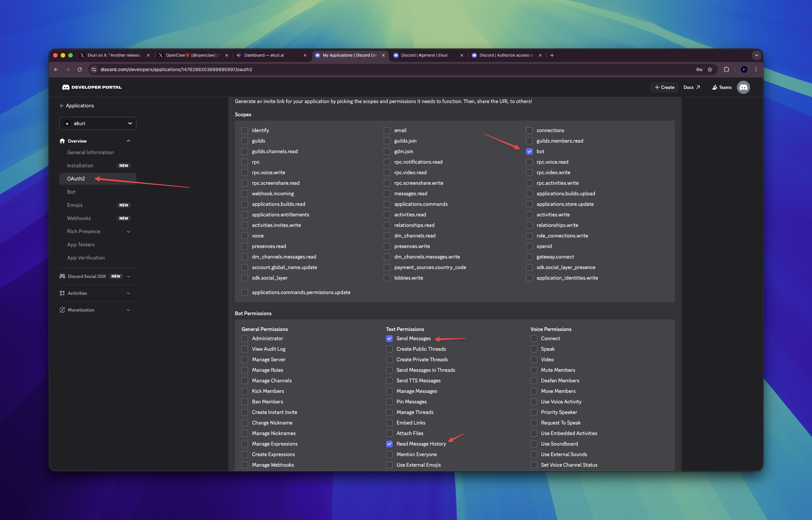Enable the Administrator permission checkbox

tap(244, 338)
